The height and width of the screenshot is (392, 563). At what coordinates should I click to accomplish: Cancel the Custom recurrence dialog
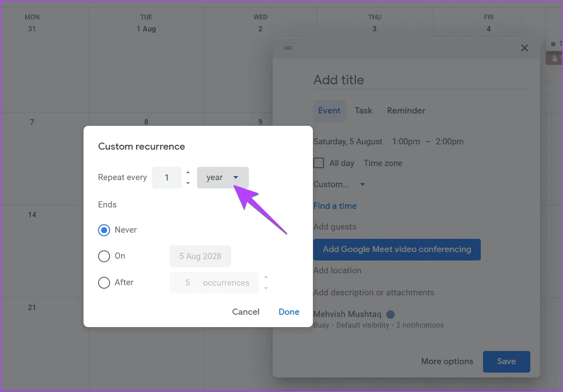coord(246,312)
